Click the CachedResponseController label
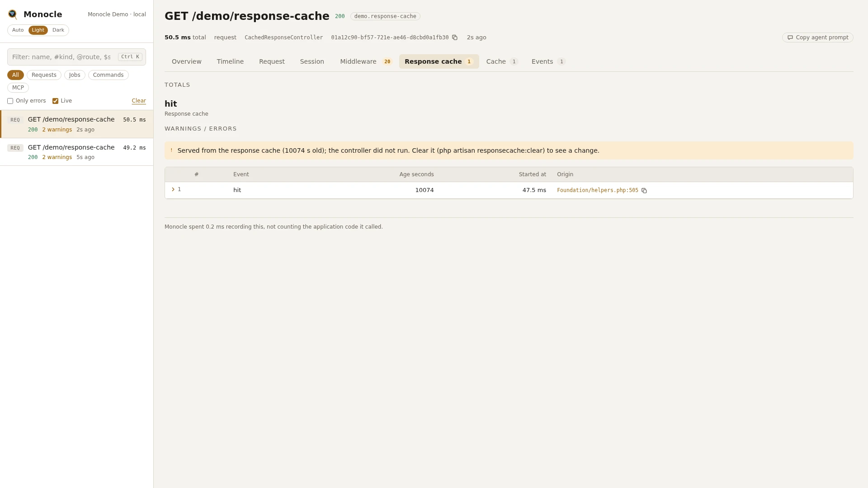Image resolution: width=868 pixels, height=488 pixels. [x=283, y=38]
